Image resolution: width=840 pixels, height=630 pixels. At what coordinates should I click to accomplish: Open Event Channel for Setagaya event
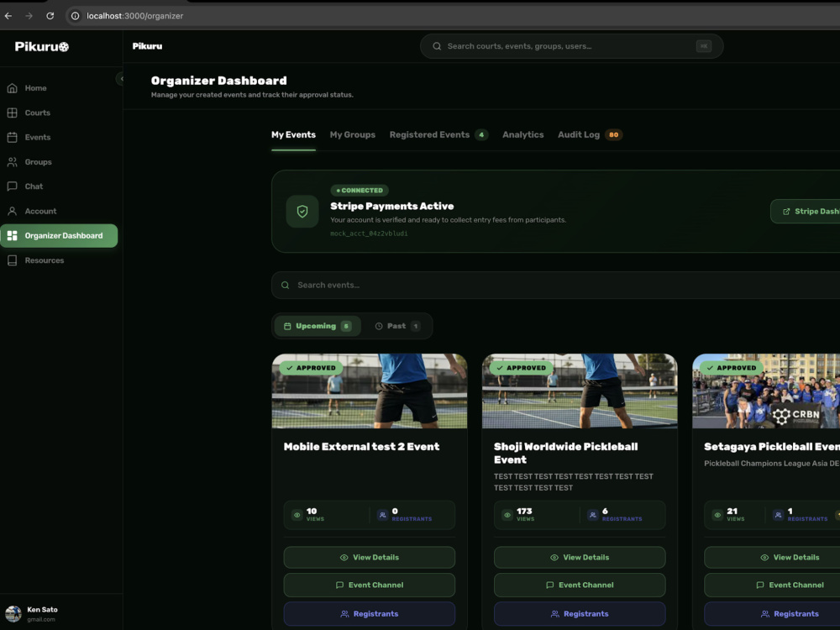tap(772, 585)
